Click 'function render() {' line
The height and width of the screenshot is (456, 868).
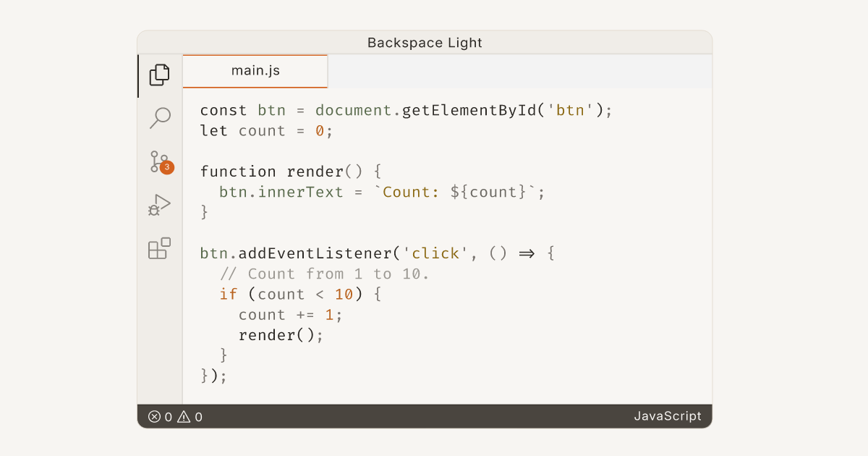[290, 172]
